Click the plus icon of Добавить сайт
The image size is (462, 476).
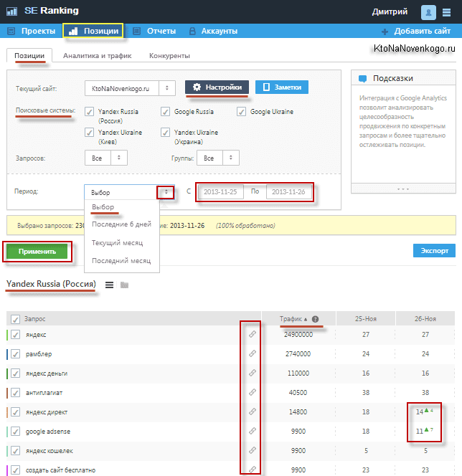coord(385,32)
